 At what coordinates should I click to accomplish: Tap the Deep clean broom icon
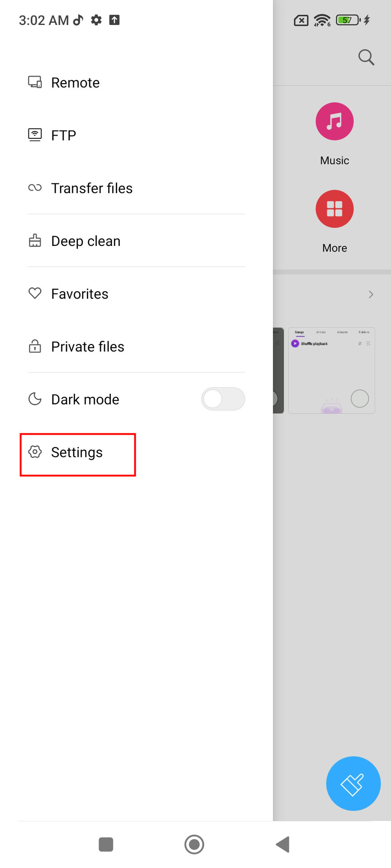[35, 241]
